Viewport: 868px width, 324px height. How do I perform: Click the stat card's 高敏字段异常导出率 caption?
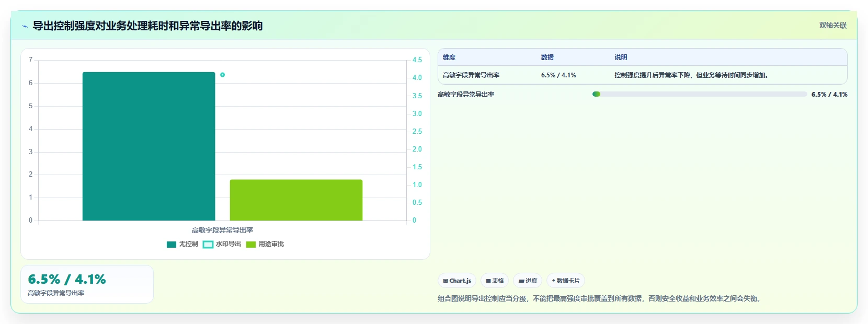56,293
